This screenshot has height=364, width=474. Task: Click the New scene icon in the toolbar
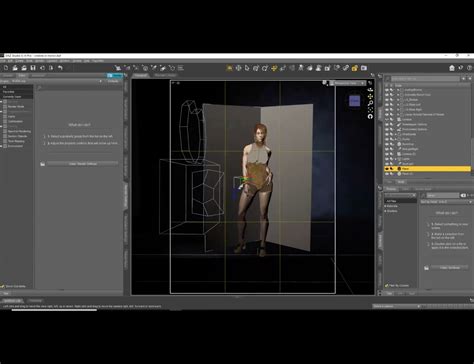point(6,68)
